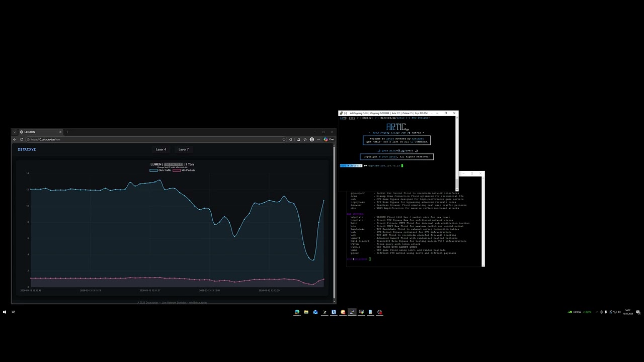Open the notification center icon

tap(638, 312)
